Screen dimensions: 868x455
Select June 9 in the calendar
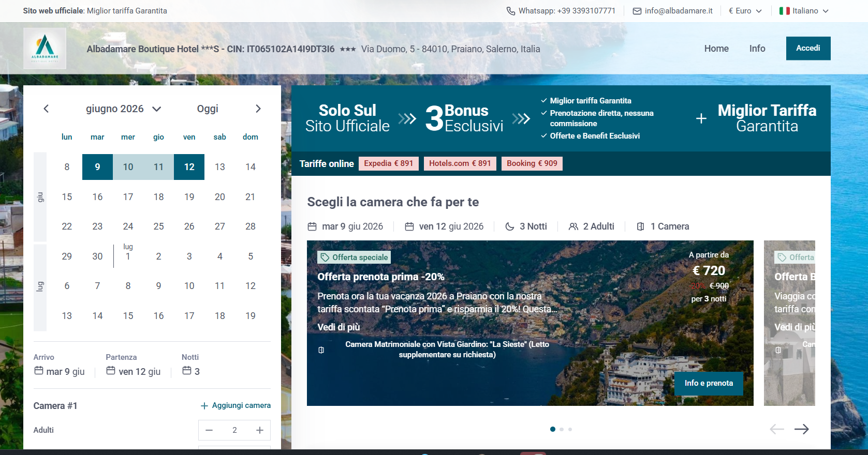(97, 167)
